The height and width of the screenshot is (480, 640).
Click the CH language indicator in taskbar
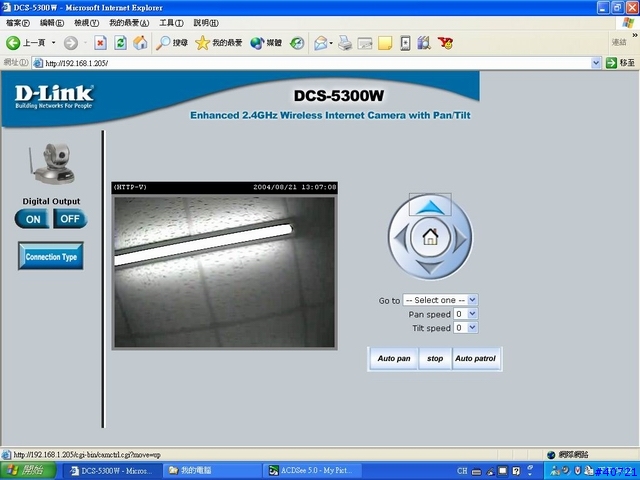[x=462, y=471]
